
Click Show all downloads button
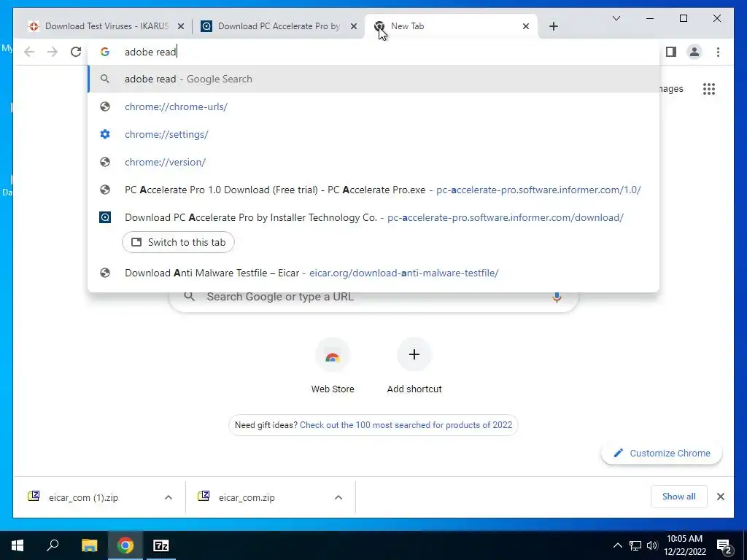coord(679,497)
